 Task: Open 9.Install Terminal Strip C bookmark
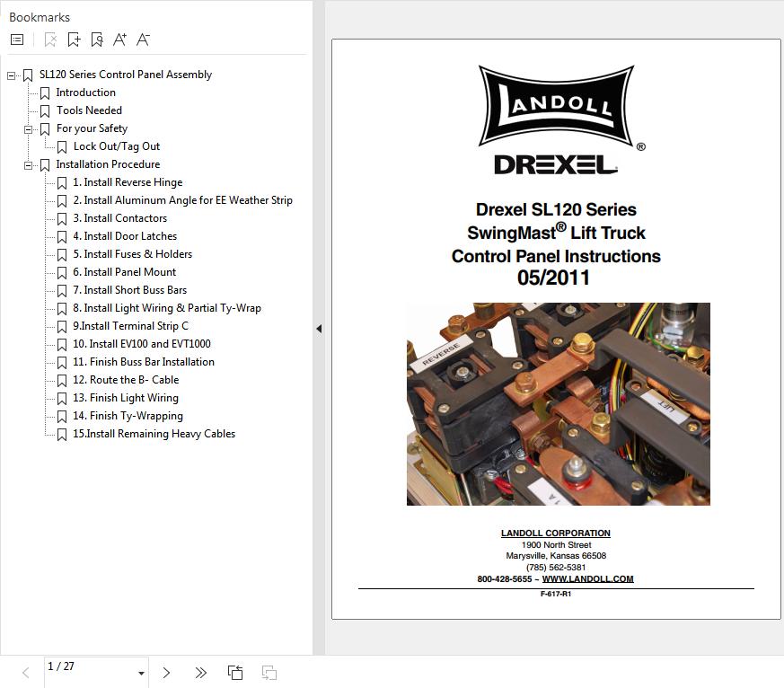pos(130,327)
